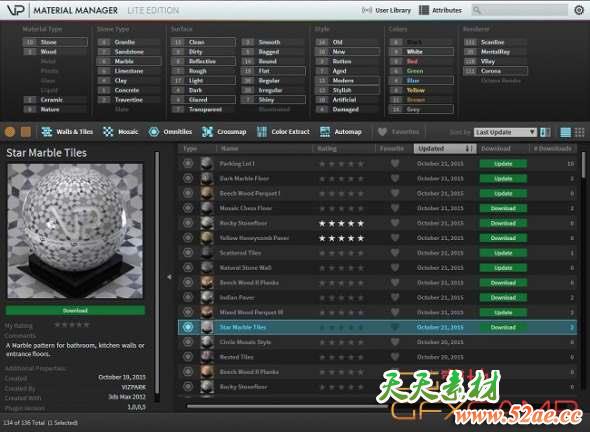Image resolution: width=590 pixels, height=432 pixels.
Task: Click Update button for Parking Lot I
Action: pos(503,164)
